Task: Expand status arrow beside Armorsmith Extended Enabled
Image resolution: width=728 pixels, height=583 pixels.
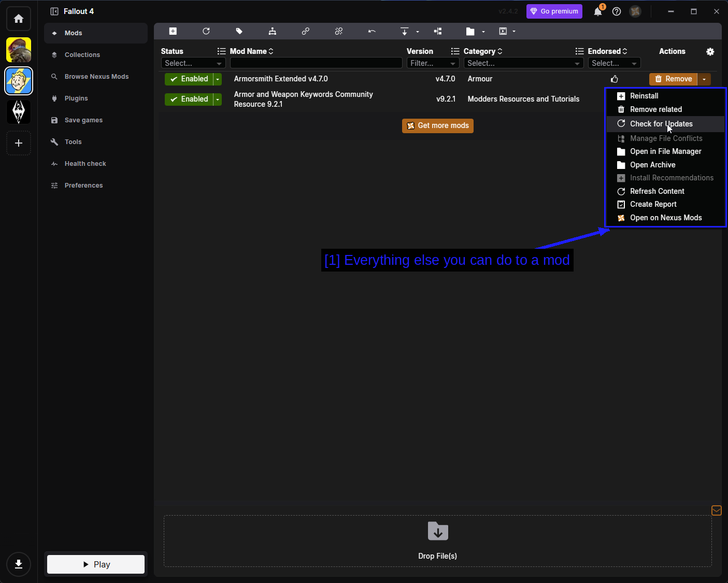Action: click(218, 79)
